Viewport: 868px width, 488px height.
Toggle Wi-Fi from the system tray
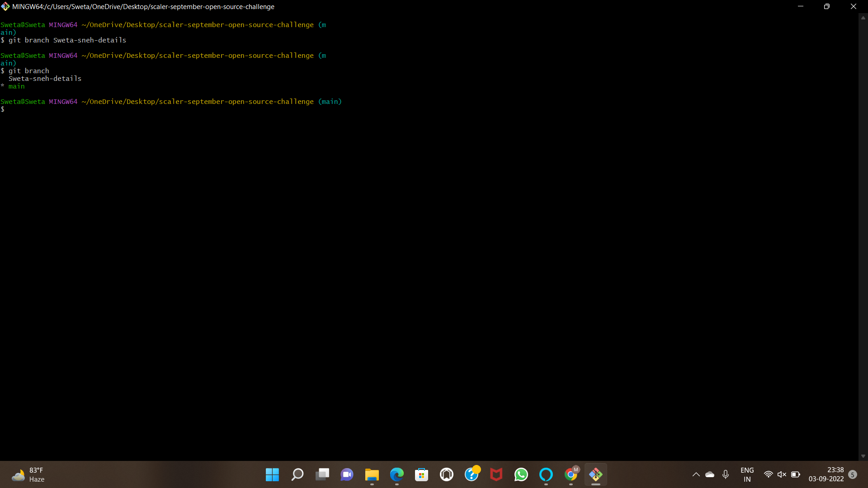768,474
